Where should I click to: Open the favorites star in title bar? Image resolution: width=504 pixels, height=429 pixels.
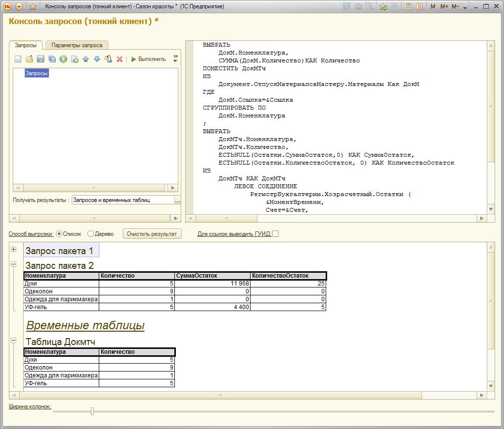pyautogui.click(x=33, y=6)
